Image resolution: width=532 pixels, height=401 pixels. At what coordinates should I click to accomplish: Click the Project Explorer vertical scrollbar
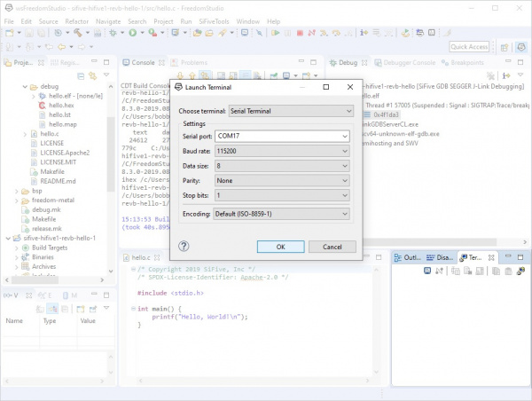click(x=111, y=156)
